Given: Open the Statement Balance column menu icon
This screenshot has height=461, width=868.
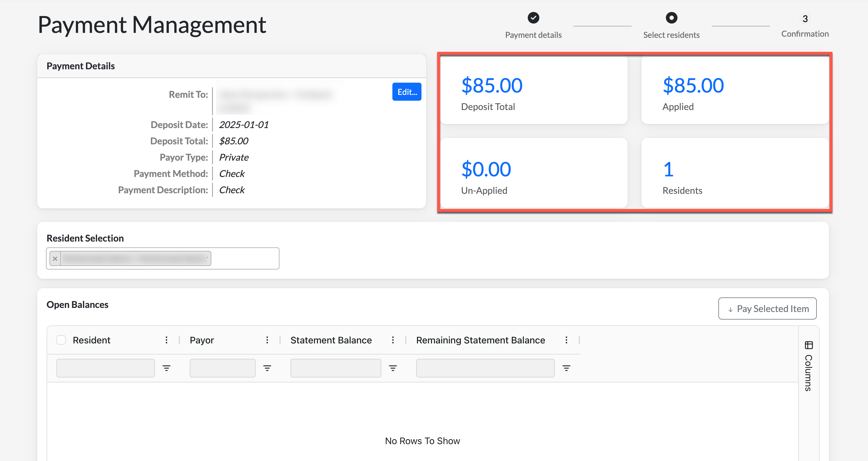Looking at the screenshot, I should pyautogui.click(x=393, y=340).
